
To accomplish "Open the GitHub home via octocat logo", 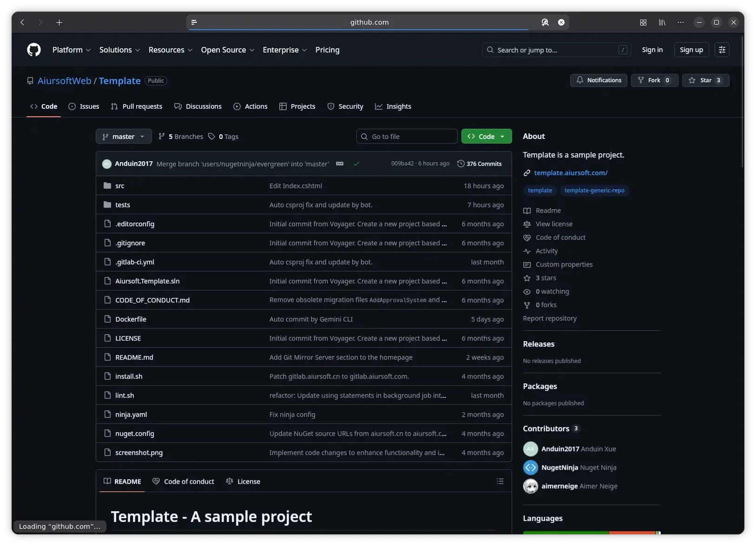I will point(33,50).
